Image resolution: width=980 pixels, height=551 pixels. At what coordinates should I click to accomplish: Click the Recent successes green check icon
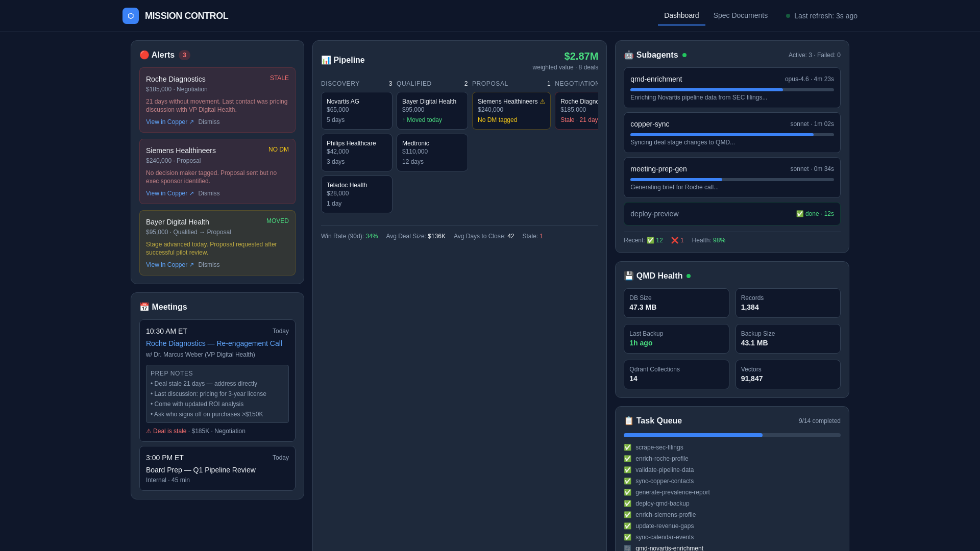point(650,240)
